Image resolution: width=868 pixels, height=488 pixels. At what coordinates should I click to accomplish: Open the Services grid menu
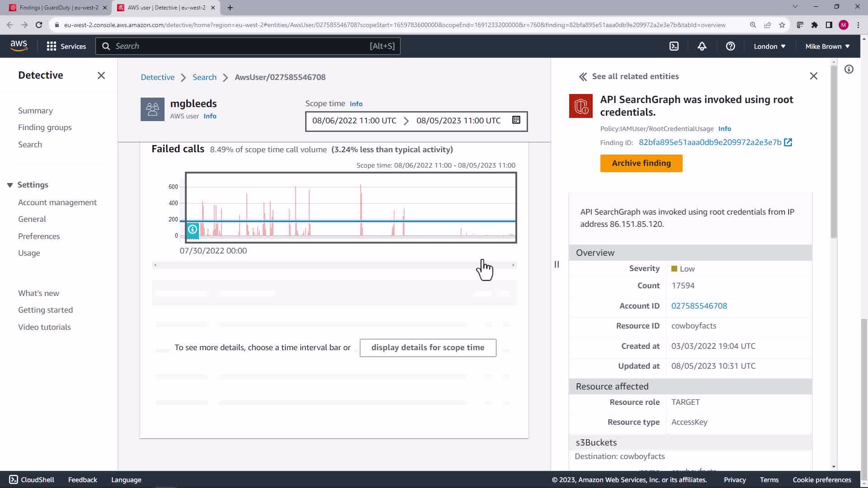click(x=66, y=46)
